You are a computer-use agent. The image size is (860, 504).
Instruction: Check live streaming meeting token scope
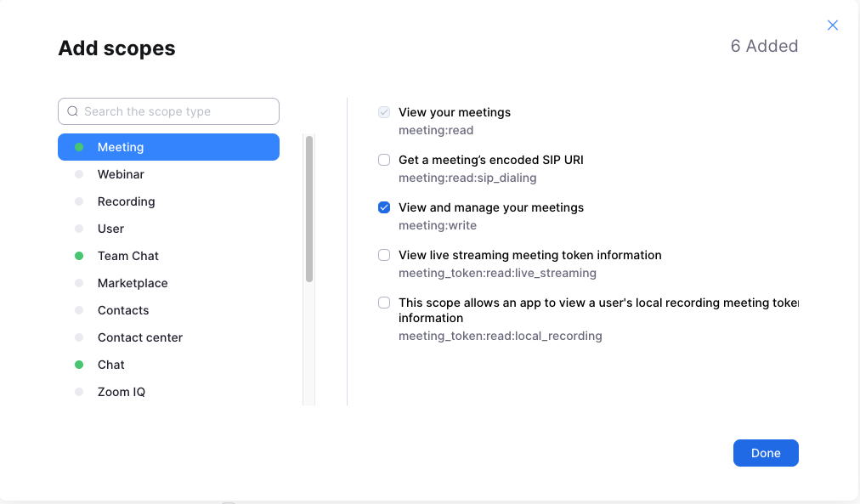tap(384, 255)
